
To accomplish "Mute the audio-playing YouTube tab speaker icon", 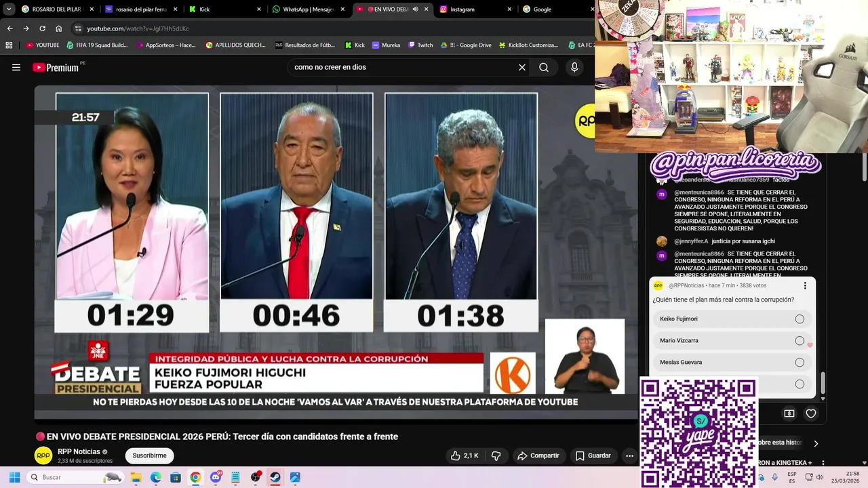I will coord(415,9).
